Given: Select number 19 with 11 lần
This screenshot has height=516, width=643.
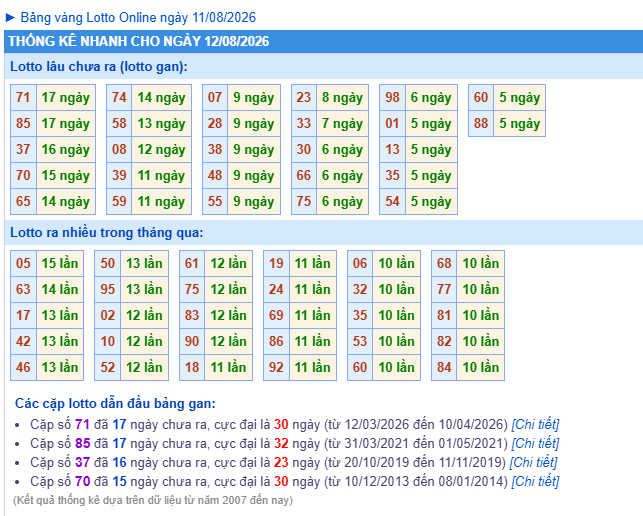Looking at the screenshot, I should click(x=276, y=263).
